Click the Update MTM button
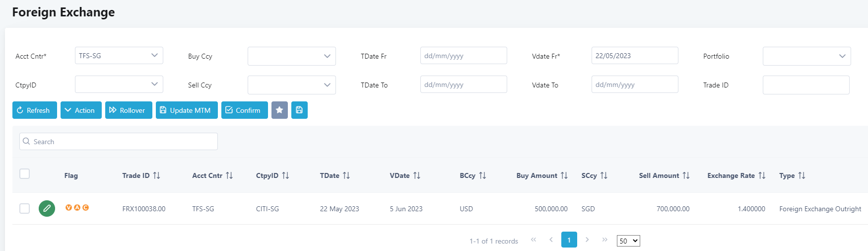This screenshot has width=868, height=251. [187, 110]
